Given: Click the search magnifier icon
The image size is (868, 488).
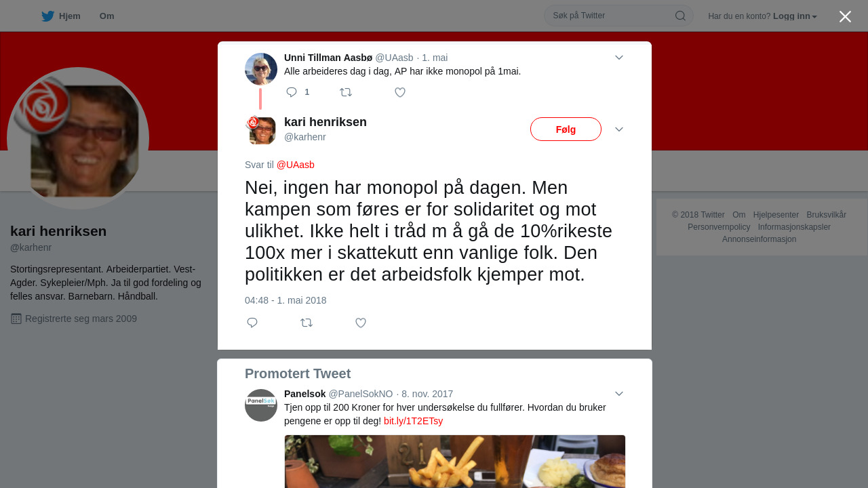Looking at the screenshot, I should click(680, 16).
